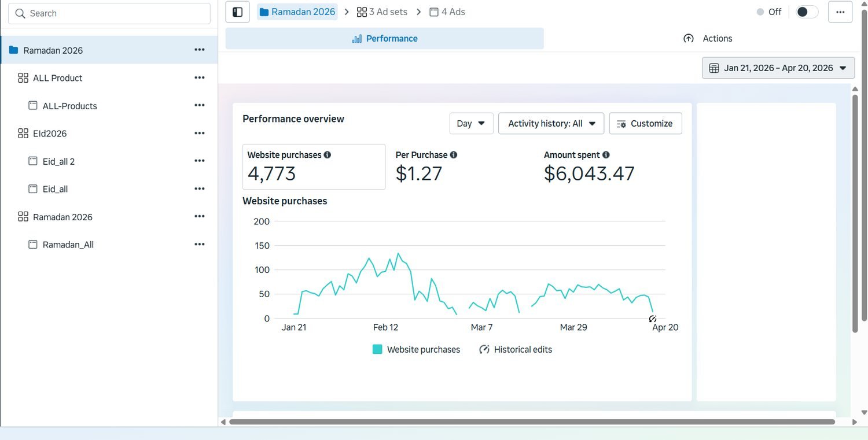Open options for Ramadan 2026 campaign row

tap(200, 50)
